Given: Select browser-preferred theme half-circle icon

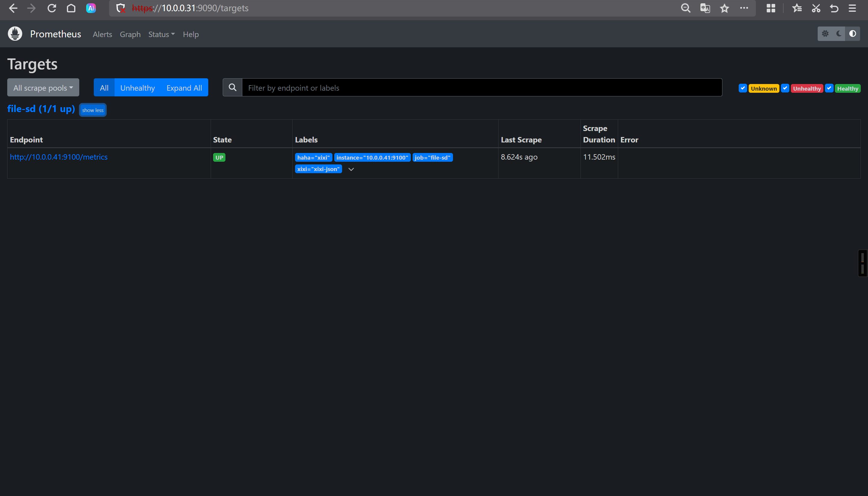Looking at the screenshot, I should click(853, 34).
